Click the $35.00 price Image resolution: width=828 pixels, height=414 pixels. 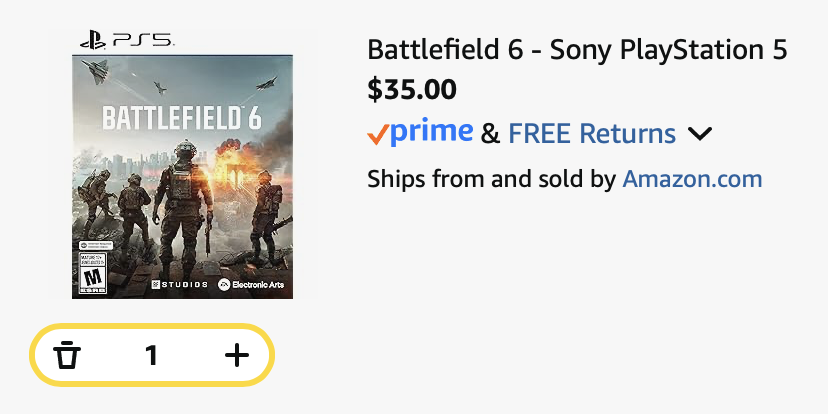pos(412,90)
